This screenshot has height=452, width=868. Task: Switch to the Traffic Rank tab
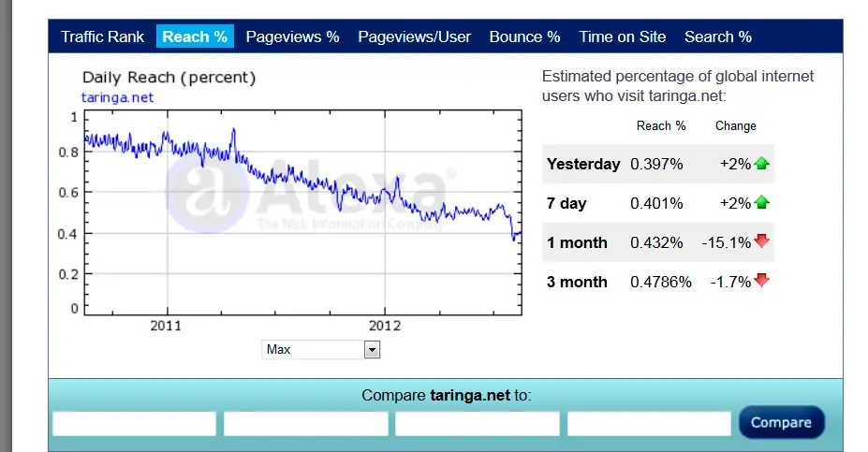click(102, 36)
